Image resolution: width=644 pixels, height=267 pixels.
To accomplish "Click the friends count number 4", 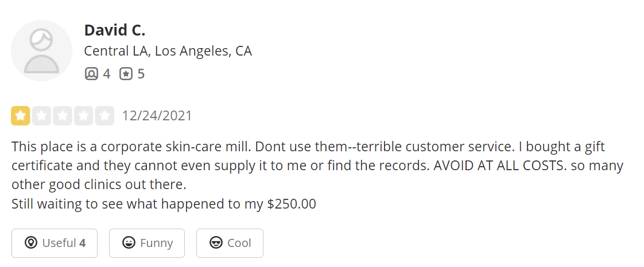I will pos(106,74).
